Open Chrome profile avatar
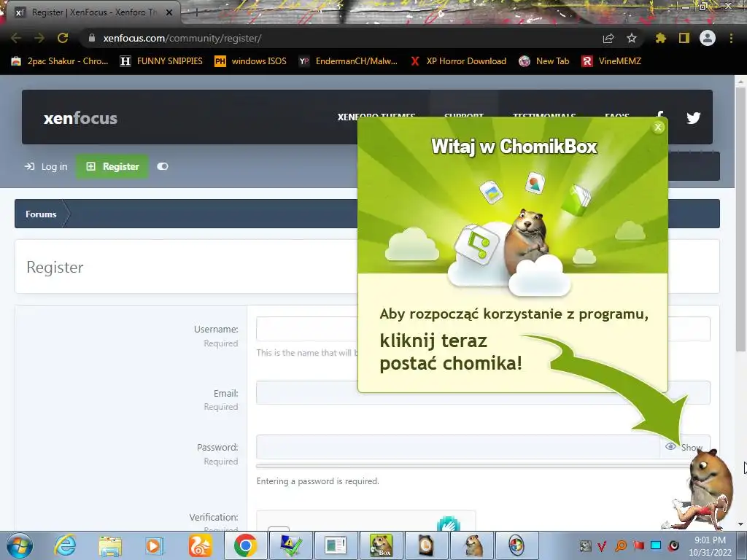The image size is (747, 560). [x=708, y=38]
